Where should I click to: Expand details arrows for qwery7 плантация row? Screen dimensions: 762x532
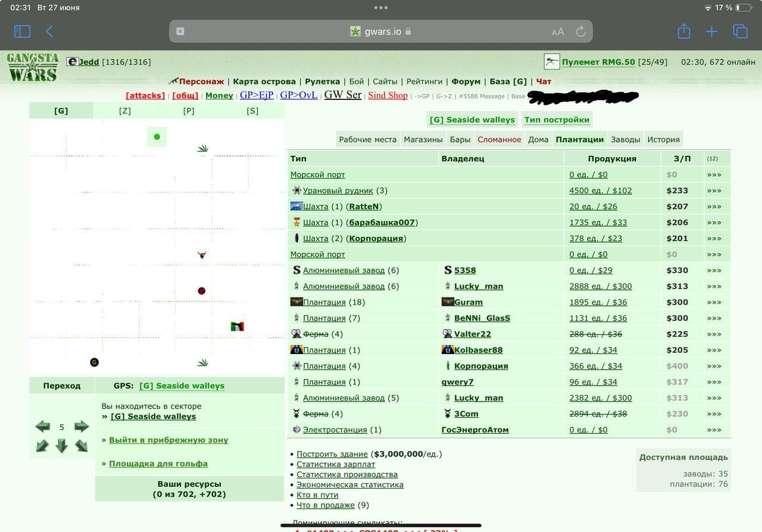[x=714, y=382]
